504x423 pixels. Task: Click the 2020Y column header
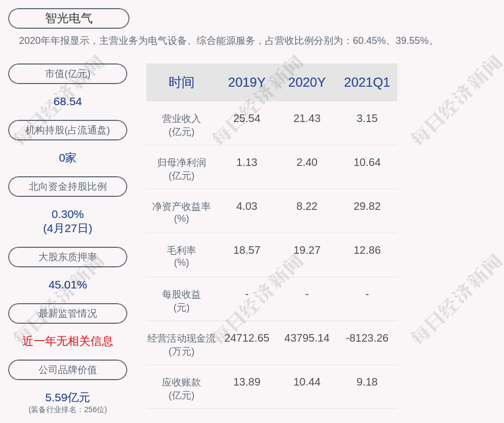click(x=307, y=82)
